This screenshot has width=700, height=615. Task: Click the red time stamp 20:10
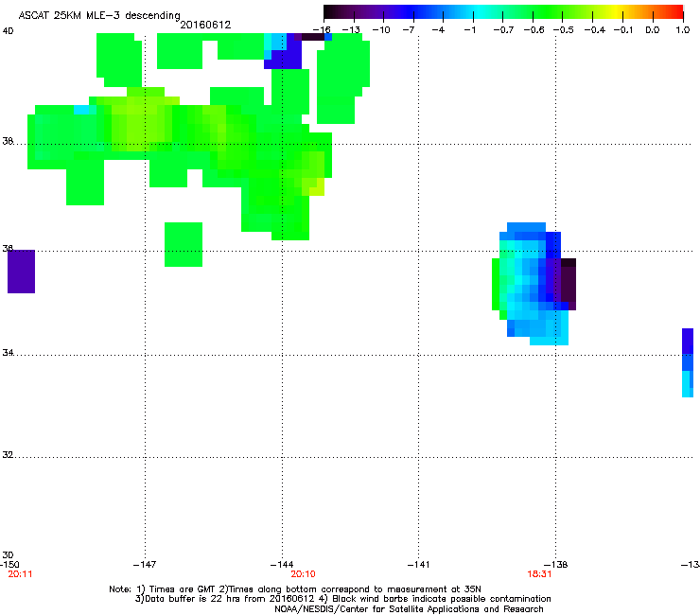[x=303, y=574]
